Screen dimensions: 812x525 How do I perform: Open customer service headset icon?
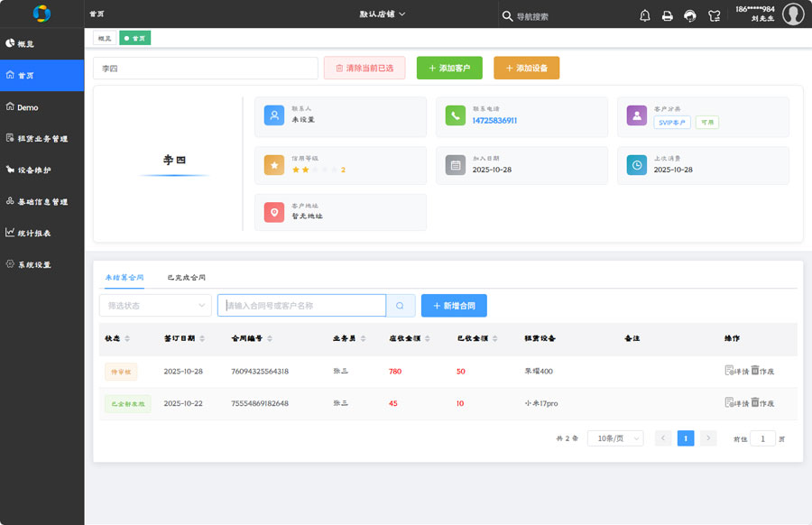click(690, 15)
